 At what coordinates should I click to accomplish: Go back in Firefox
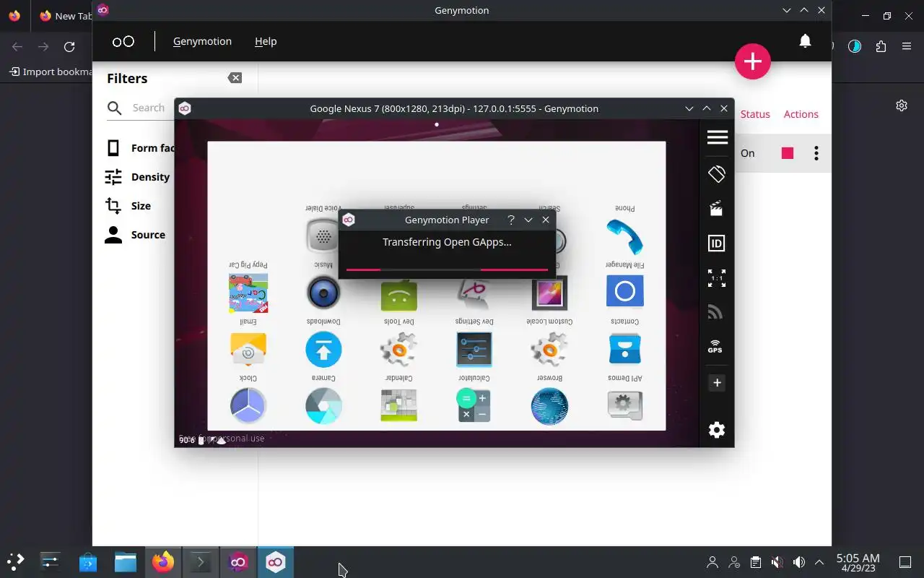pyautogui.click(x=17, y=47)
